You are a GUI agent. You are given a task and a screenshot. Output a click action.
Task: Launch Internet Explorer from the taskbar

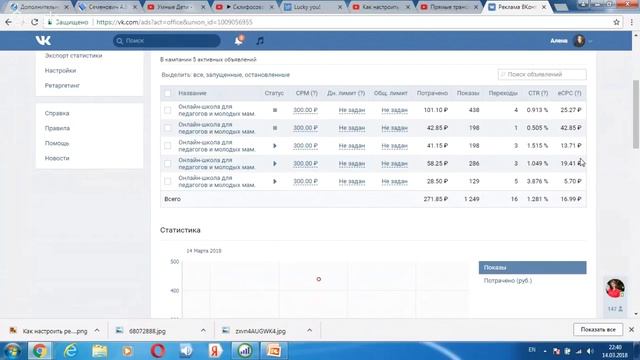[71, 351]
